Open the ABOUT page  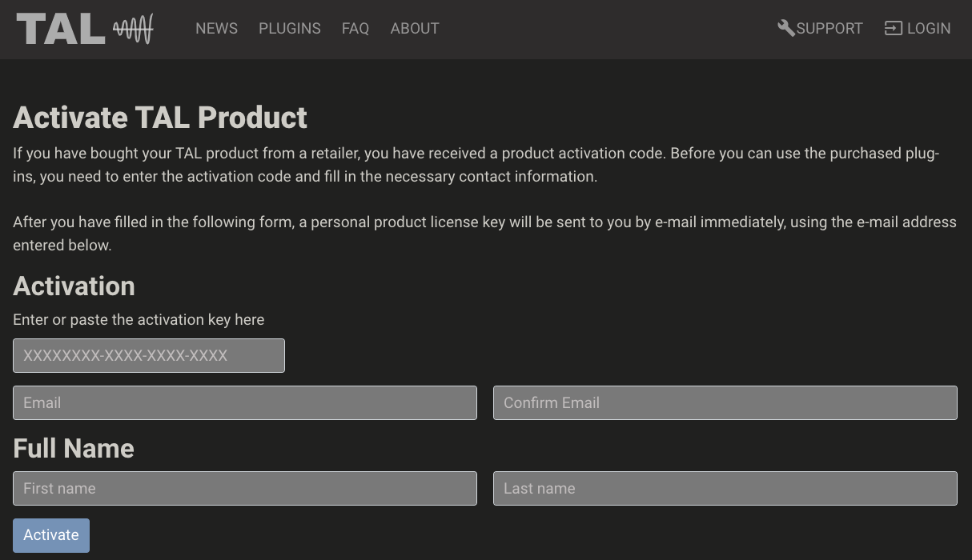414,28
